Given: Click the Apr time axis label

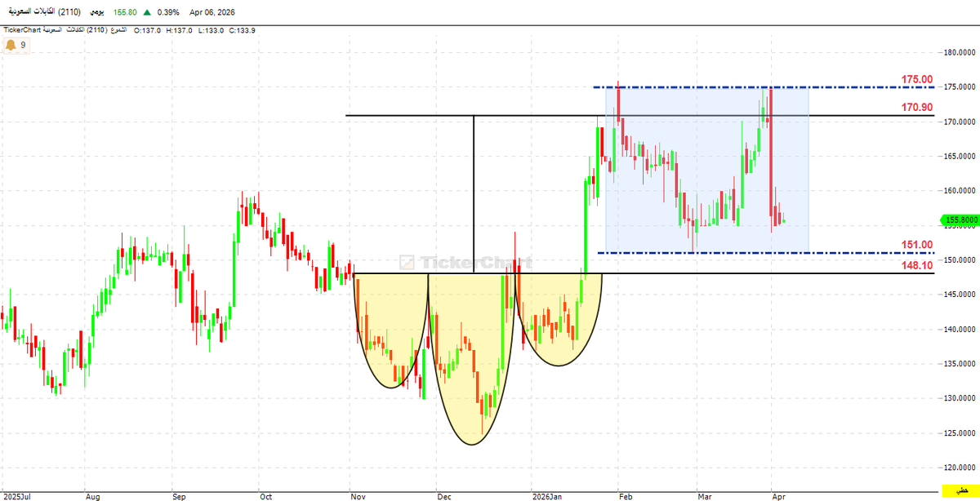Looking at the screenshot, I should (x=777, y=495).
